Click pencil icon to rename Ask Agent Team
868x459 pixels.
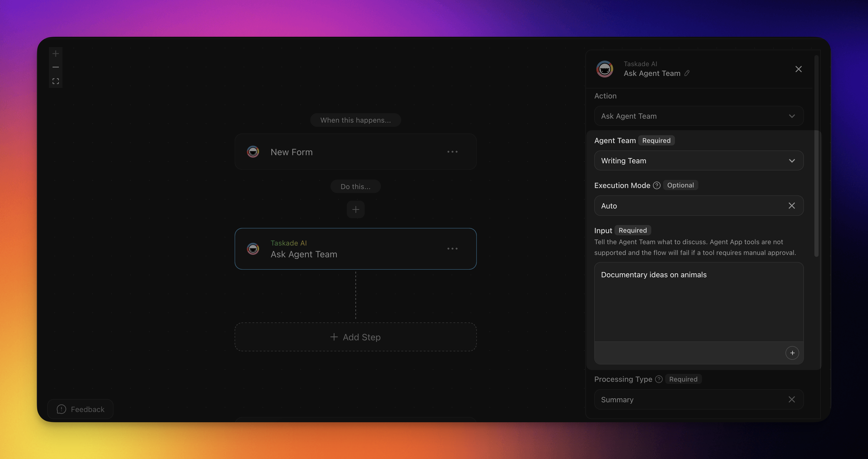pos(687,73)
